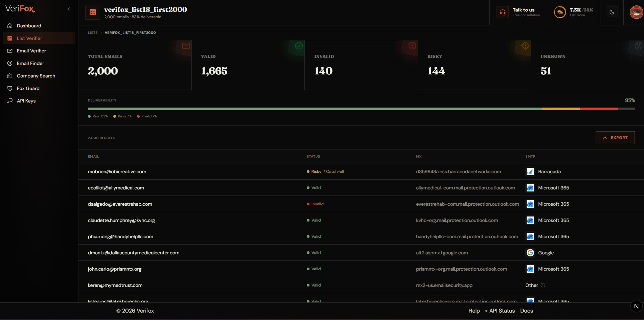Click the Email Verifier envelope icon
This screenshot has width=644, height=320.
(x=10, y=51)
